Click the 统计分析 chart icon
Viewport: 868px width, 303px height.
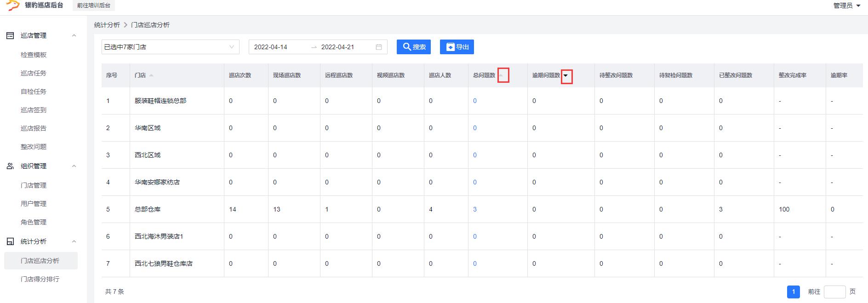coord(10,241)
